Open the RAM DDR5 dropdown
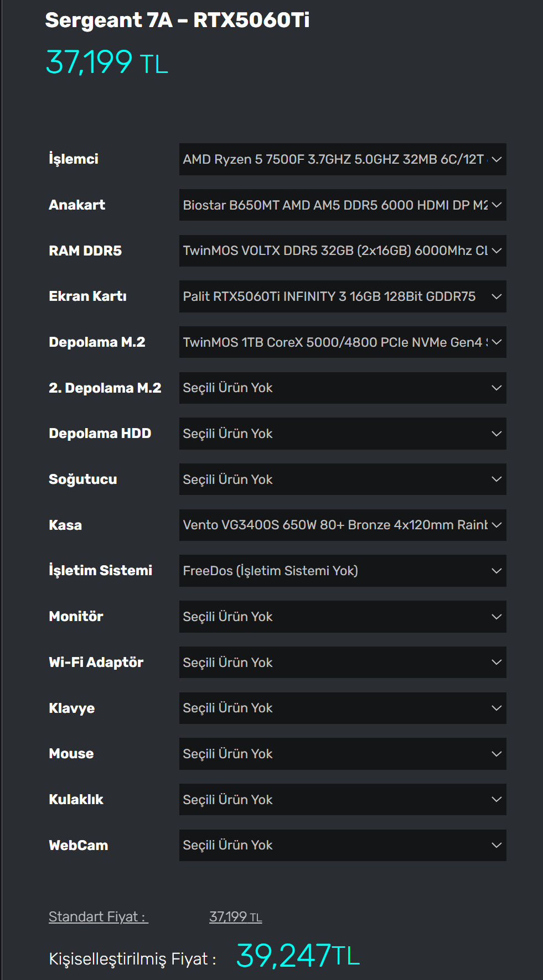543x980 pixels. (342, 251)
